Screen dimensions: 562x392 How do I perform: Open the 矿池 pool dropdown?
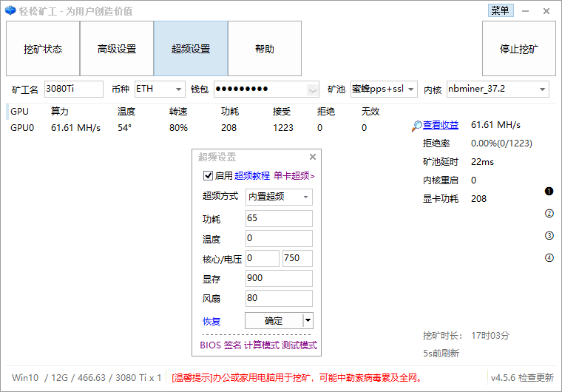click(410, 89)
